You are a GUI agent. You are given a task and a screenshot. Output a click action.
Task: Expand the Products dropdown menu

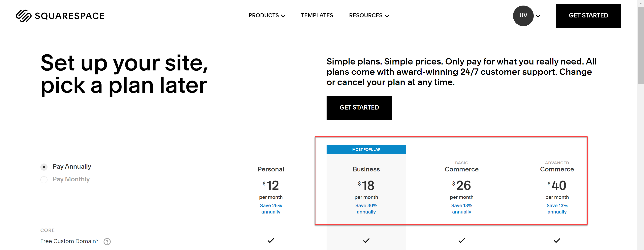pyautogui.click(x=267, y=15)
